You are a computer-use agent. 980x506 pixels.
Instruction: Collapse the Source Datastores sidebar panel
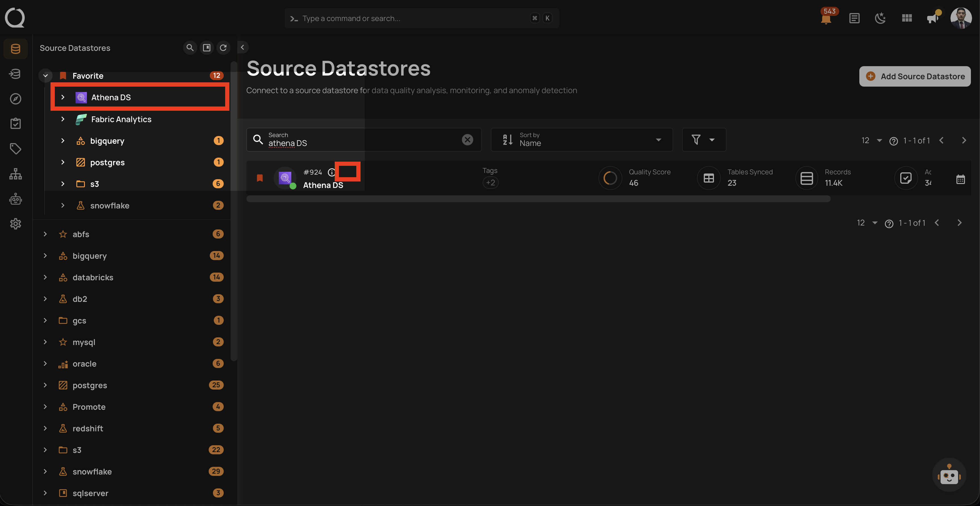(x=242, y=47)
